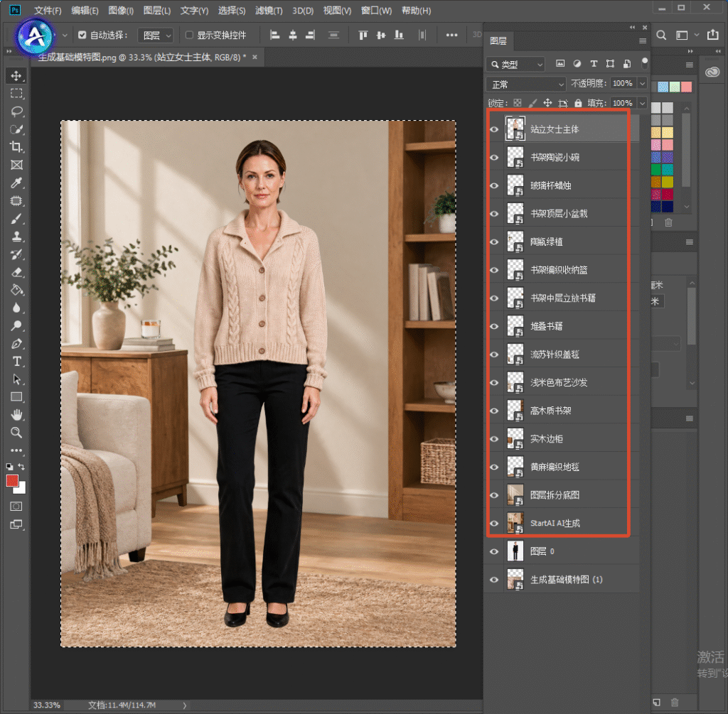Select the Horizontal Type tool
The height and width of the screenshot is (714, 728).
pos(16,362)
